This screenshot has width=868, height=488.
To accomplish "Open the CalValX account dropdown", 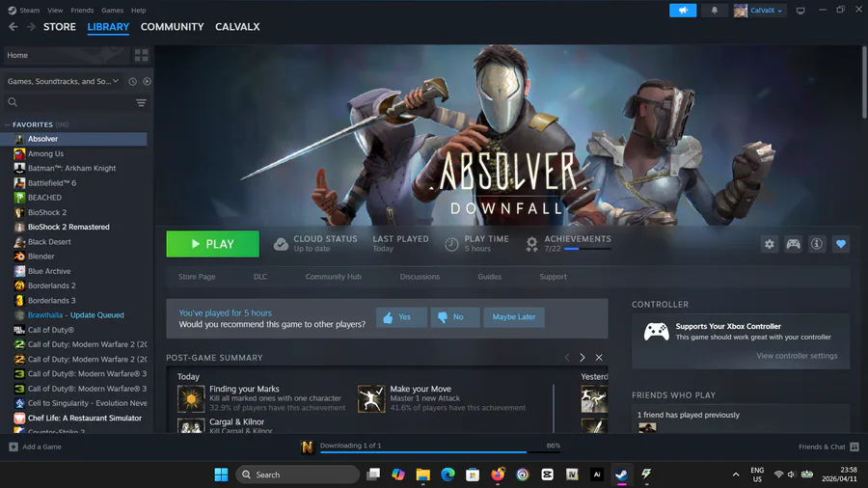I will 758,10.
